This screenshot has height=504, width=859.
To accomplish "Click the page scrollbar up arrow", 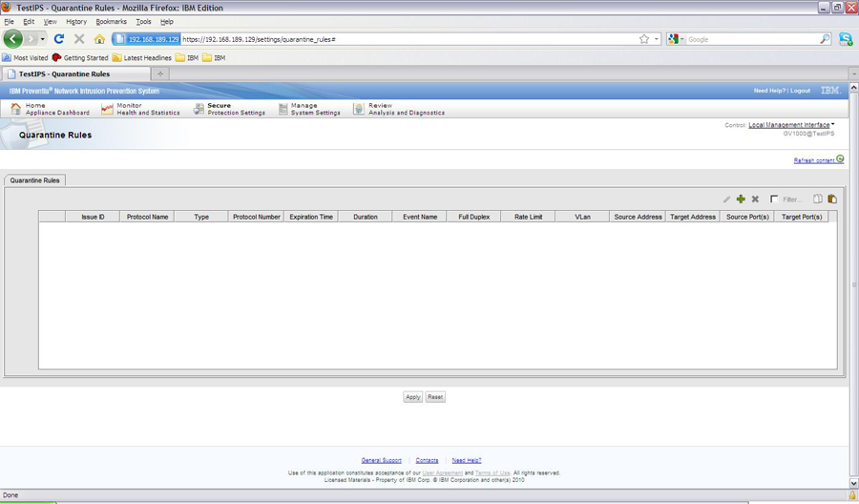I will point(853,87).
